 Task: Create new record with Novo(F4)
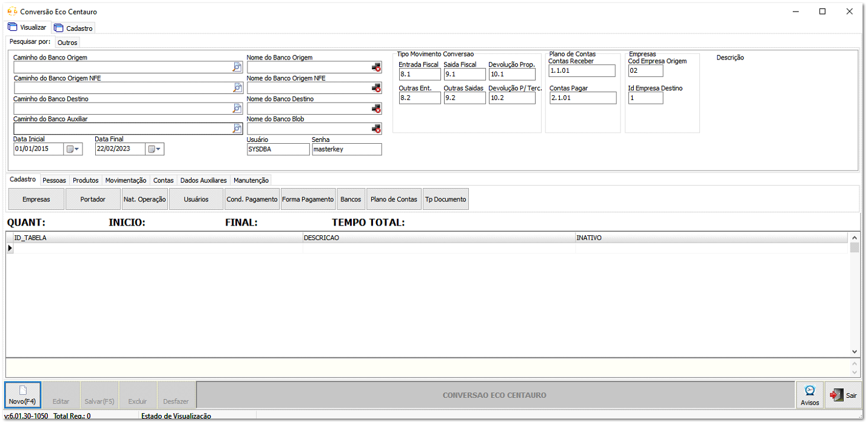coord(23,395)
